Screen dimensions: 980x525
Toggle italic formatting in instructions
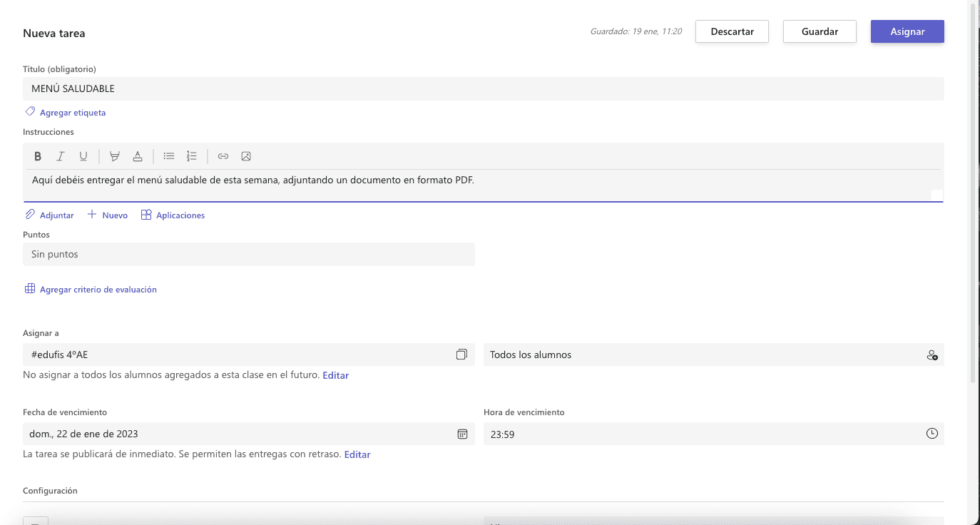(x=61, y=156)
